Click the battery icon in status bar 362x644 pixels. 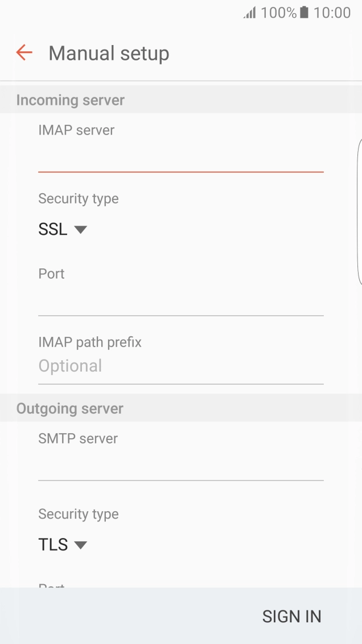[x=306, y=11]
